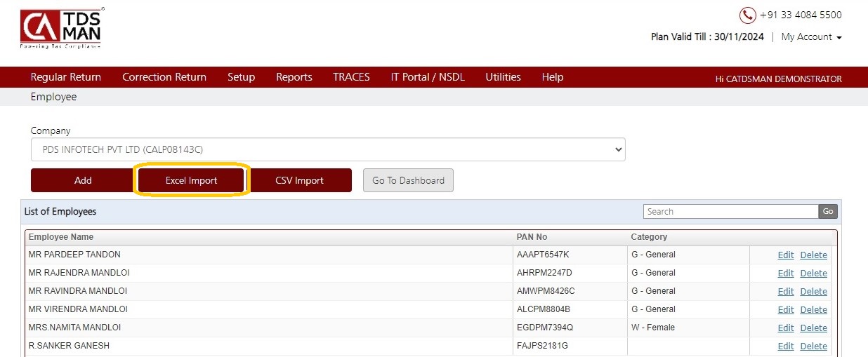Screen dimensions: 868x357
Task: Click the CA TDSMAN logo
Action: tap(62, 29)
